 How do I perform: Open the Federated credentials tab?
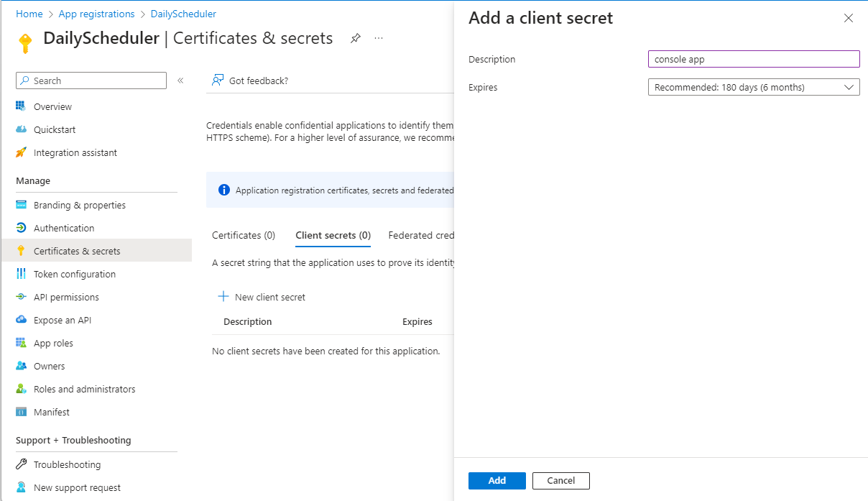[x=420, y=235]
